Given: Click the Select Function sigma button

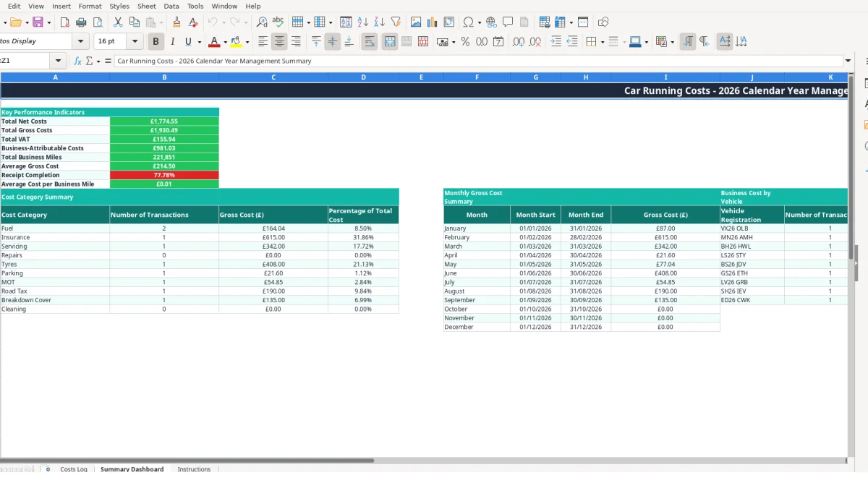Looking at the screenshot, I should [x=90, y=61].
